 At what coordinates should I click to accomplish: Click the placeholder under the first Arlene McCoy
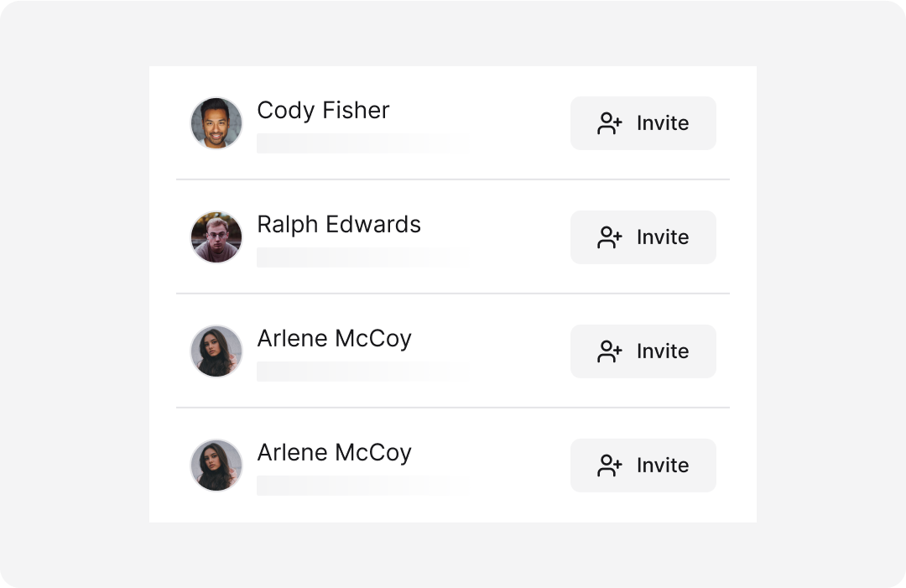click(362, 372)
